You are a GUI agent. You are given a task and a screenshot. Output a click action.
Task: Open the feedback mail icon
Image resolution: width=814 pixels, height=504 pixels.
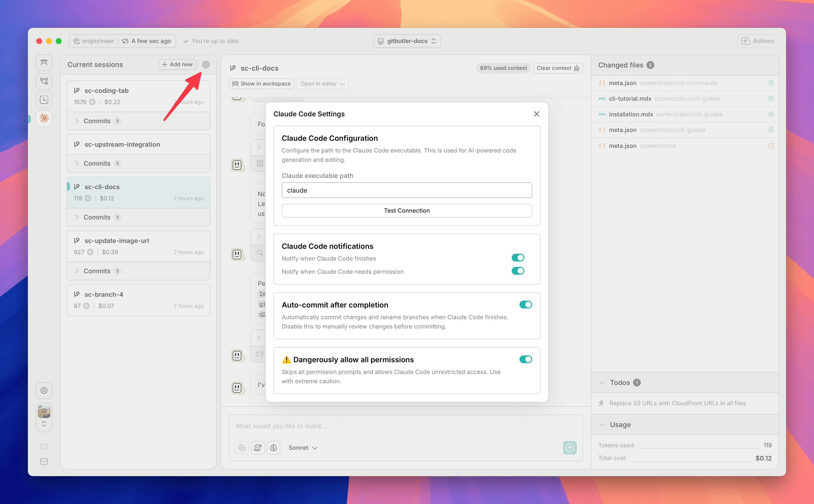pos(44,461)
